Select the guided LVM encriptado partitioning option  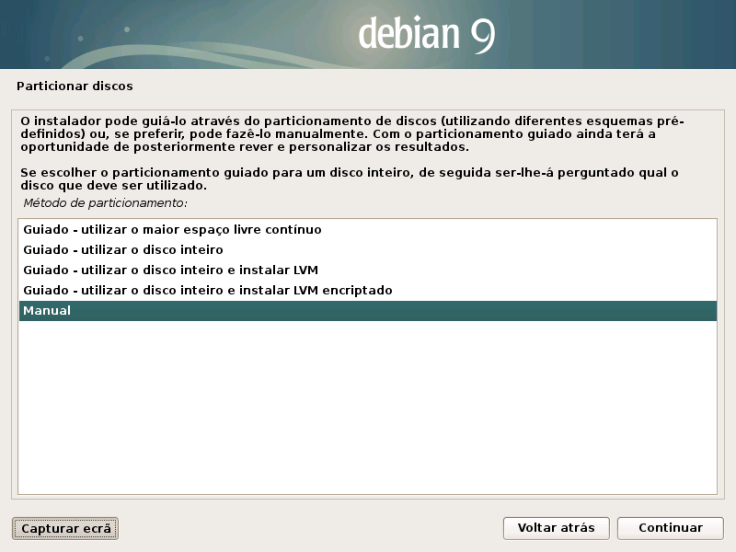[207, 290]
